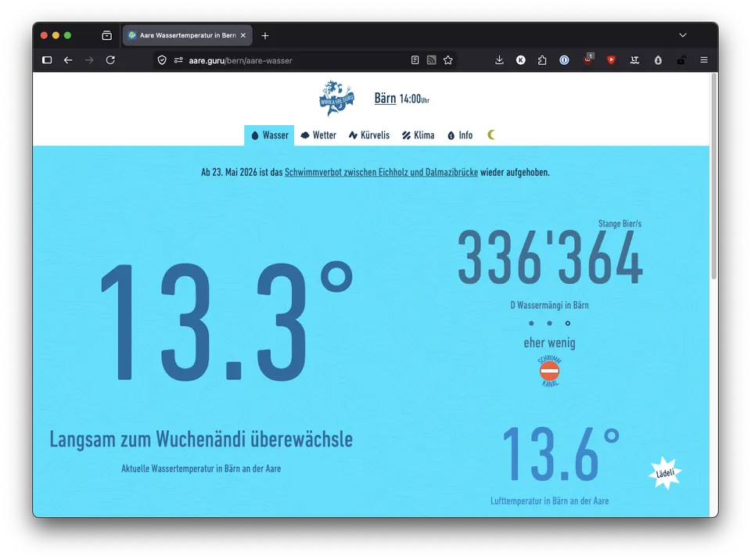751x560 pixels.
Task: Select the second unit dot under Wassermängi
Action: (549, 323)
